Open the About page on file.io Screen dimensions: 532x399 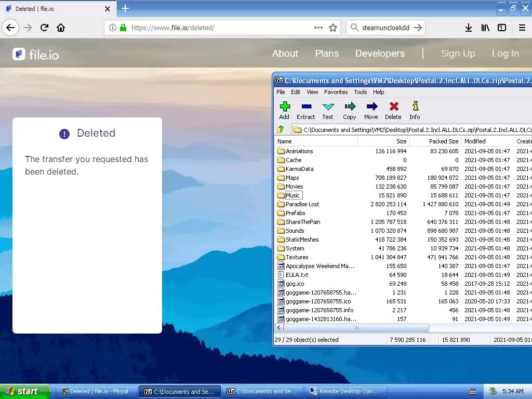point(285,54)
